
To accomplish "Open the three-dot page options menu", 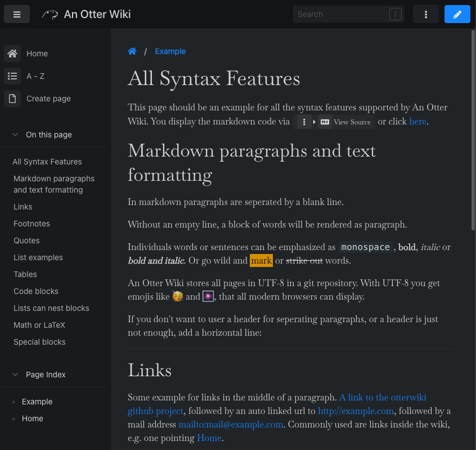I will click(426, 14).
